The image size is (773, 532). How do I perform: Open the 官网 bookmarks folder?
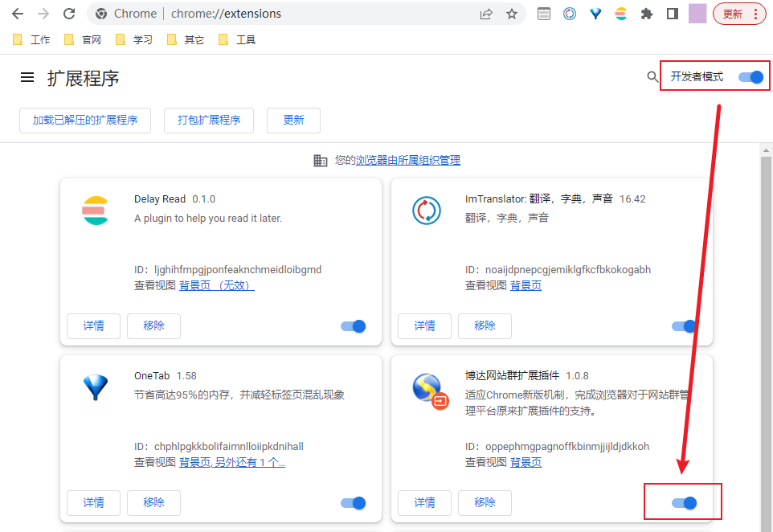click(82, 40)
